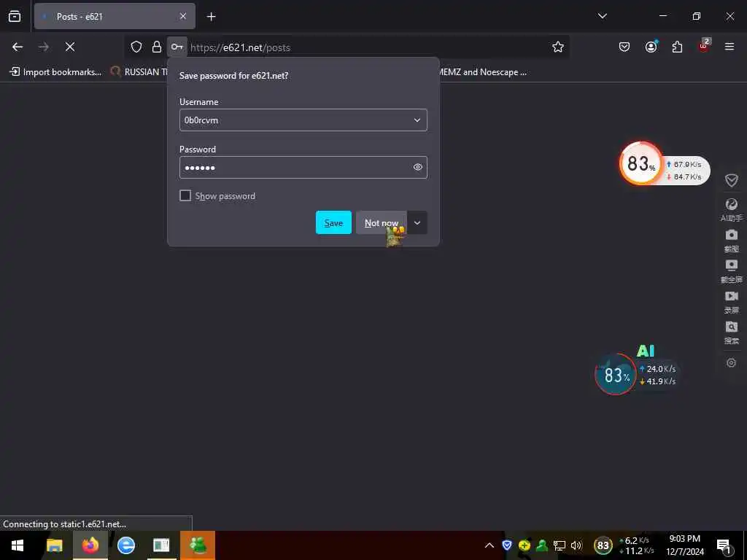Enable the Show password checkbox
747x560 pixels.
pyautogui.click(x=185, y=195)
